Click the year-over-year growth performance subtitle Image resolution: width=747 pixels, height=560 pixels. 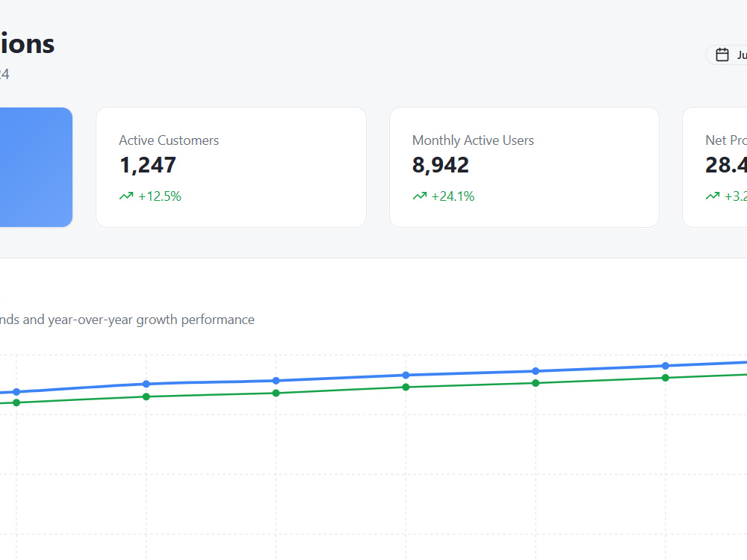(127, 320)
